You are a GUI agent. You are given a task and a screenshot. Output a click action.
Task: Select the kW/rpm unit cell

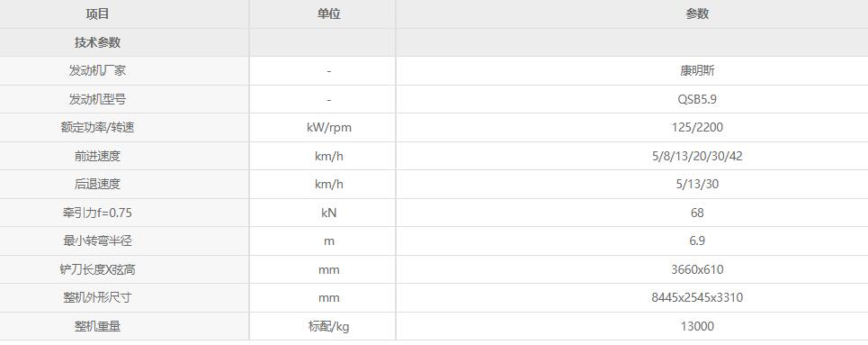click(x=329, y=128)
